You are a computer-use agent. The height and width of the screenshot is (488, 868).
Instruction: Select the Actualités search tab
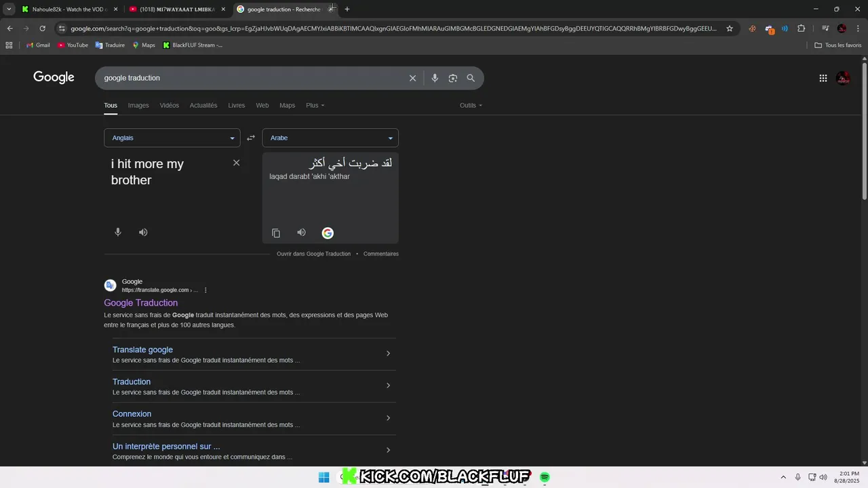pyautogui.click(x=203, y=105)
